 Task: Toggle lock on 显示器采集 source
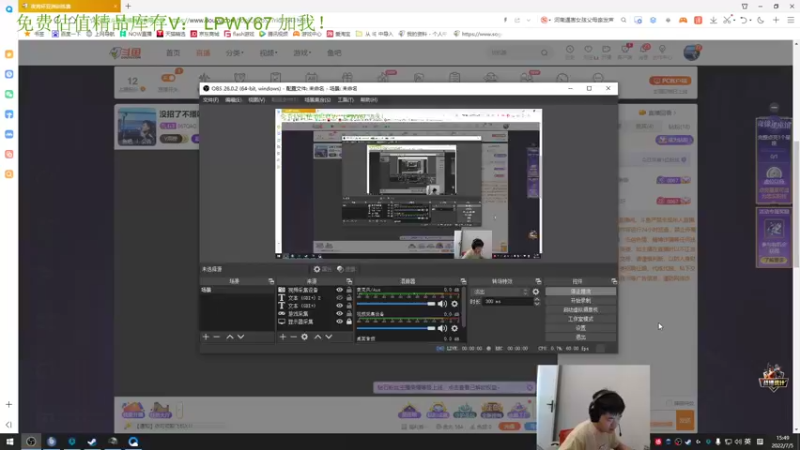[349, 322]
